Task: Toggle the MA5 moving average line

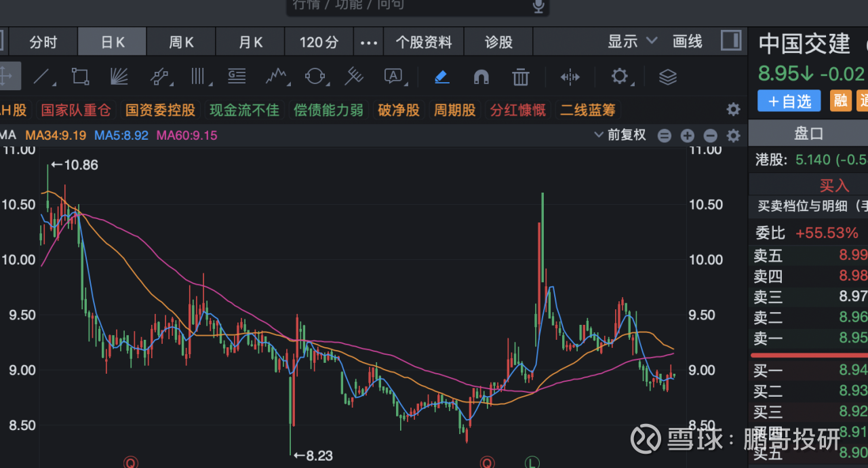Action: pos(121,135)
